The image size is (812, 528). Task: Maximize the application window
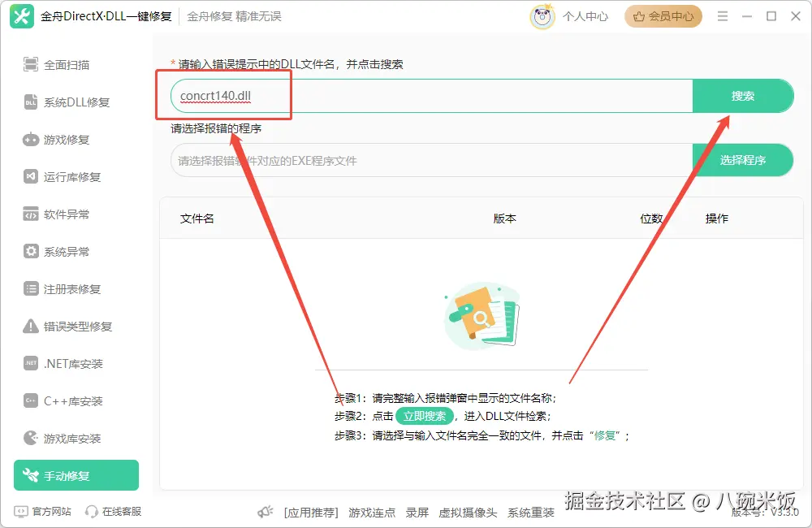click(771, 16)
